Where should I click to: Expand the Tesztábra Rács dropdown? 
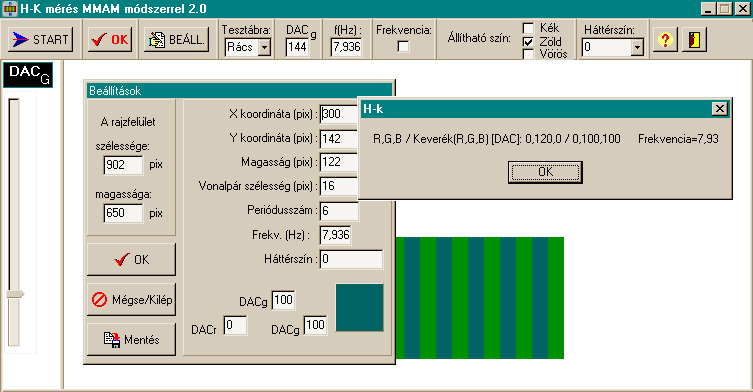tap(264, 47)
